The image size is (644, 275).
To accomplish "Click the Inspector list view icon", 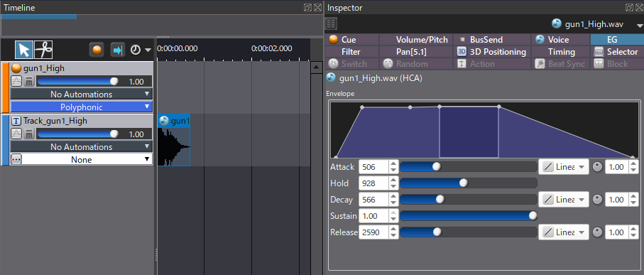I will [x=332, y=24].
